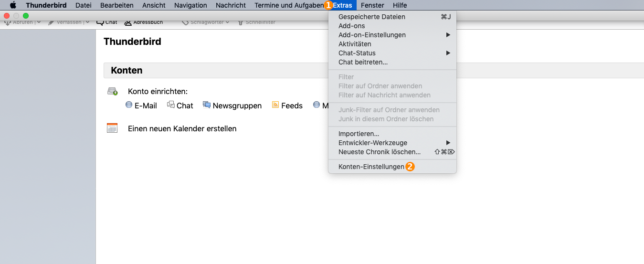Toggle the Schnellfilter toolbar button
The width and height of the screenshot is (644, 264).
(256, 22)
